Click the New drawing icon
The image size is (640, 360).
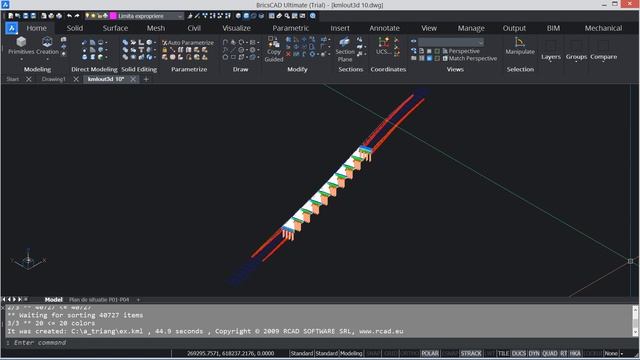click(x=10, y=16)
